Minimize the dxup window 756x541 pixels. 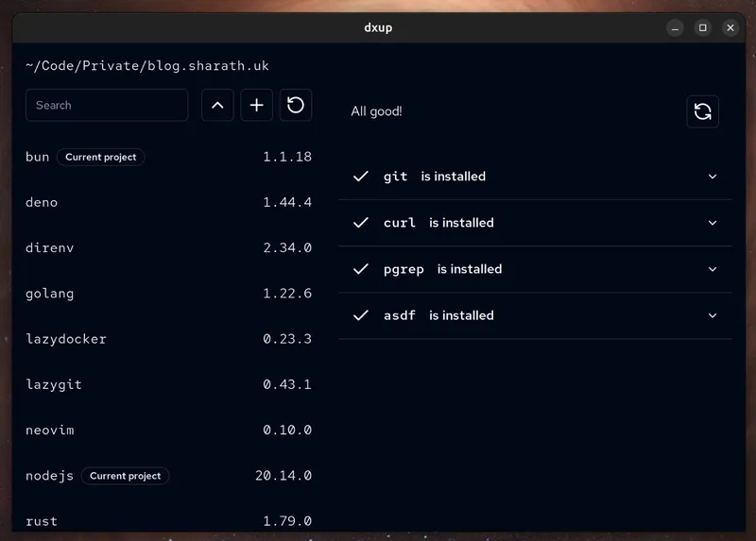675,28
